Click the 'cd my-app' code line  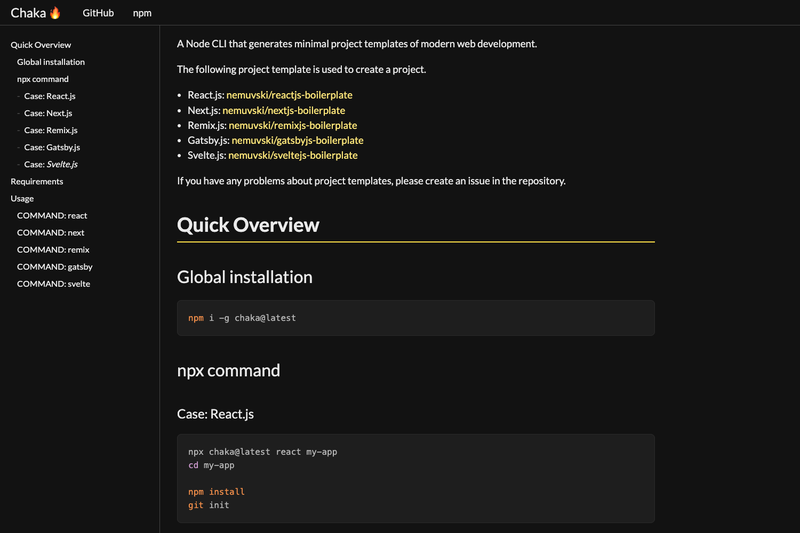pos(211,465)
